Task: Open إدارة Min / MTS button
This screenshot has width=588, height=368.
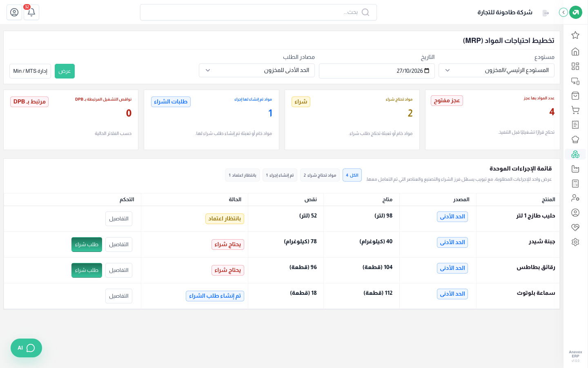Action: click(30, 71)
